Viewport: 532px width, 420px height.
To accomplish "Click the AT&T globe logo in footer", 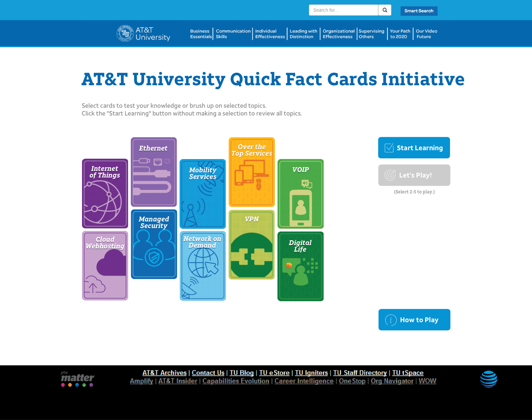I will pyautogui.click(x=488, y=379).
